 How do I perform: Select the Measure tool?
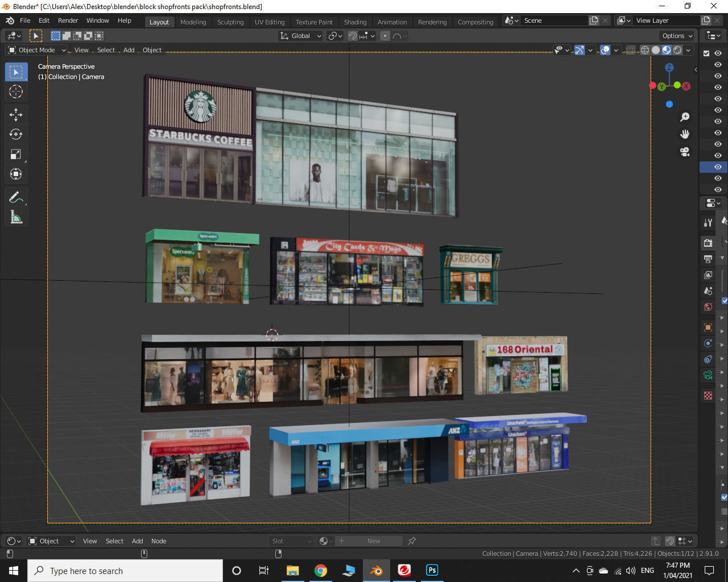pyautogui.click(x=16, y=217)
